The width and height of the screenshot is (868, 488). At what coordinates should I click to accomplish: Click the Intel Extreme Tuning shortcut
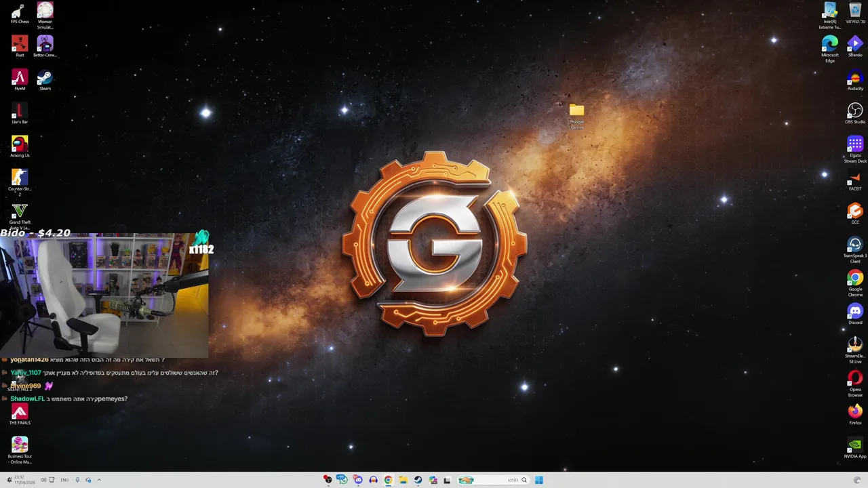pos(830,16)
